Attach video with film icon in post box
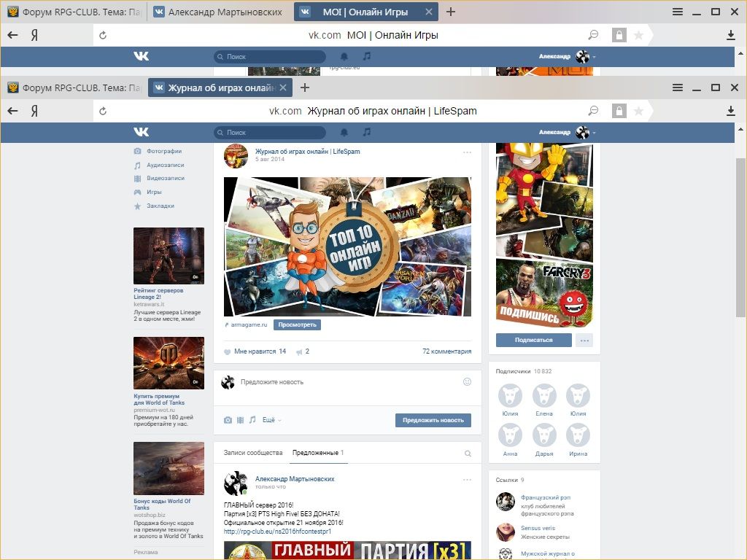The height and width of the screenshot is (560, 747). 241,420
